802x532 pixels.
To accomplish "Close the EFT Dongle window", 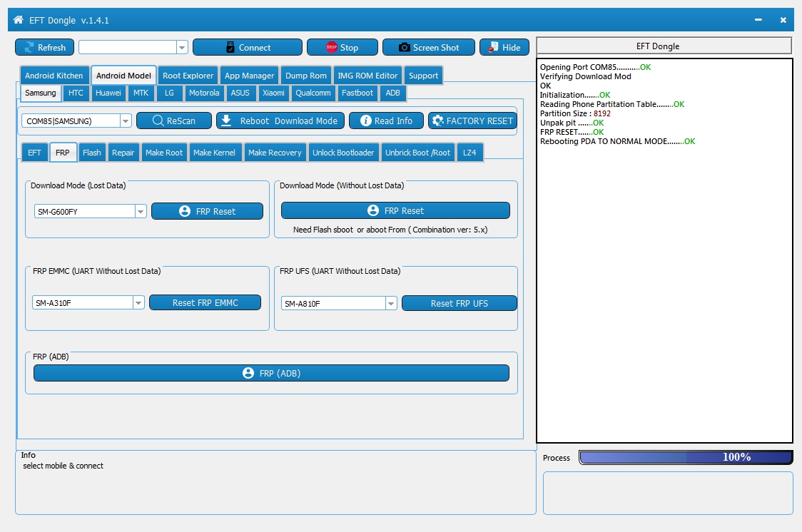I will [x=783, y=20].
